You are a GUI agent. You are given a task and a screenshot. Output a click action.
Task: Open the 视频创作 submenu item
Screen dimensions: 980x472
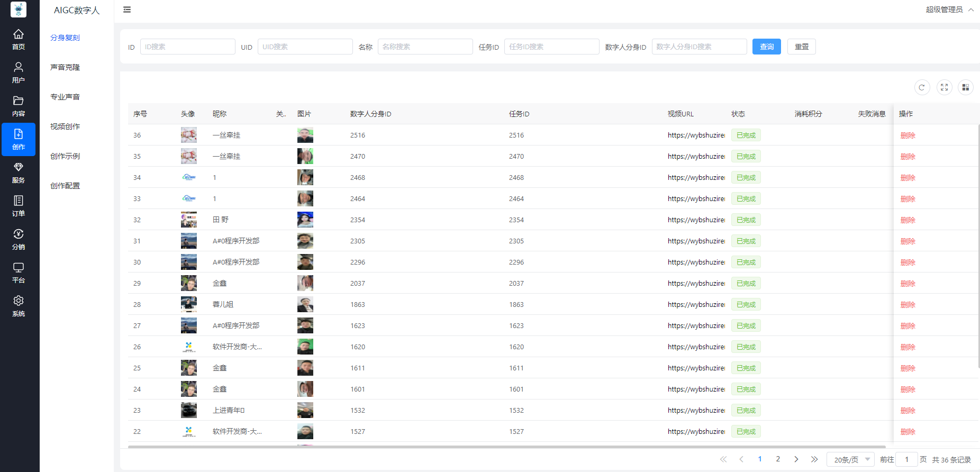pos(65,126)
